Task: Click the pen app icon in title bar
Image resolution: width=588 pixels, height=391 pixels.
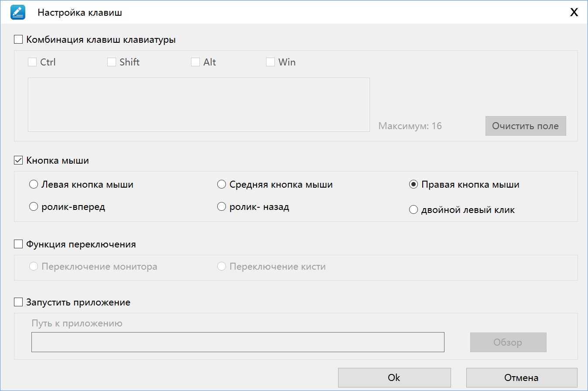Action: click(x=18, y=12)
